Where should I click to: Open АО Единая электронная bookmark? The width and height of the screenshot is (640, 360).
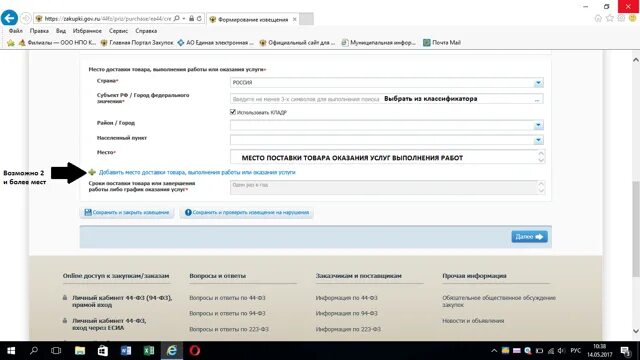coord(216,42)
